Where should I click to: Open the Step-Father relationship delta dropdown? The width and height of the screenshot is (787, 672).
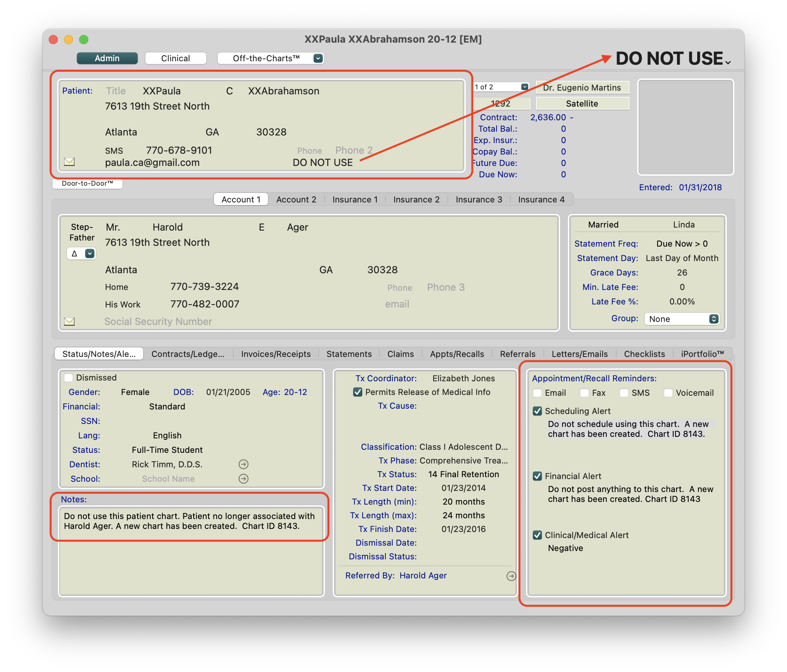pos(89,253)
